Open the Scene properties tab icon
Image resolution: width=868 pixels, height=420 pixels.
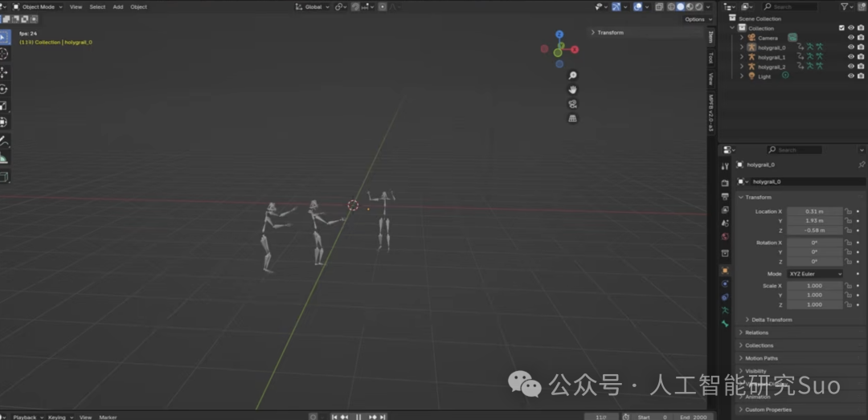click(725, 223)
